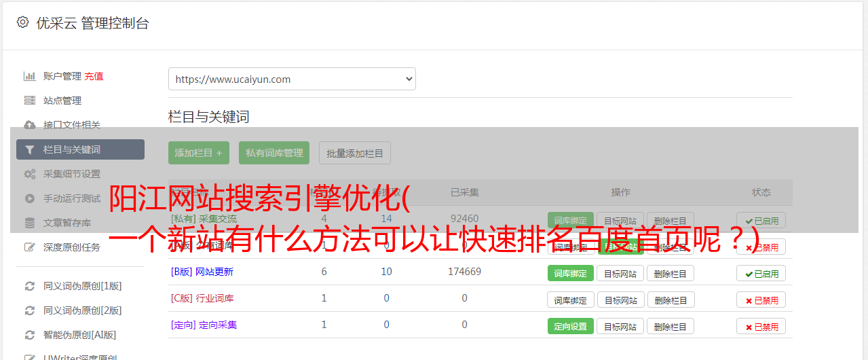Toggle 已禁用 status for 行业词库 row

[761, 300]
